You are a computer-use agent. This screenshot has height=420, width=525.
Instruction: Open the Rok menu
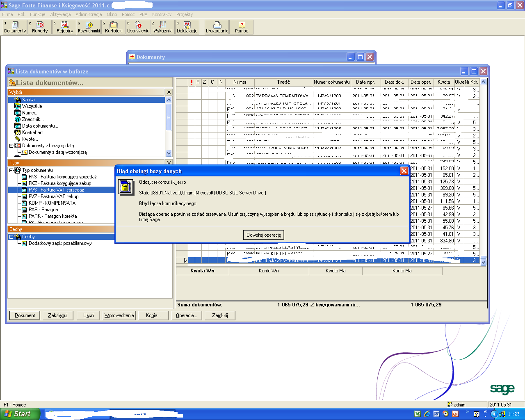click(x=21, y=14)
